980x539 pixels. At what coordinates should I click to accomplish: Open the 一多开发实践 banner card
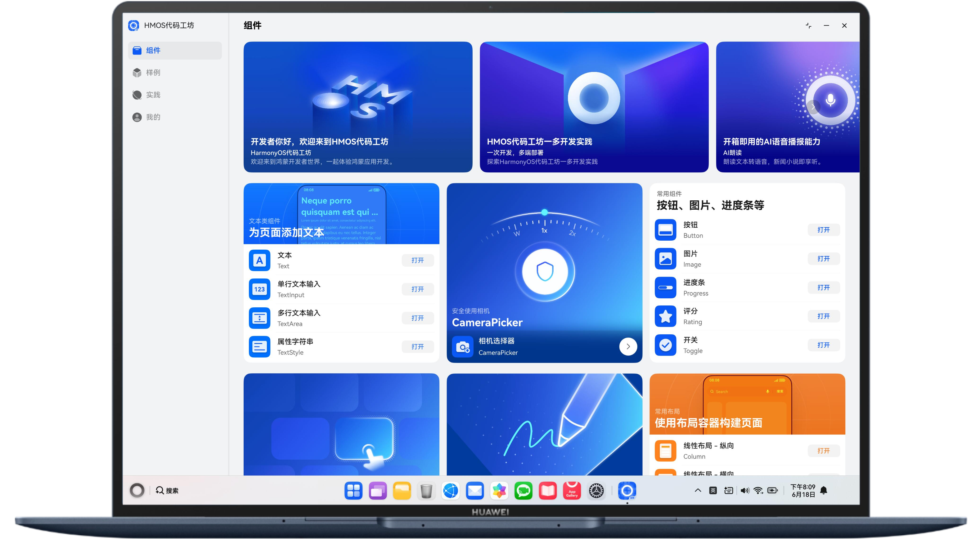pyautogui.click(x=594, y=107)
